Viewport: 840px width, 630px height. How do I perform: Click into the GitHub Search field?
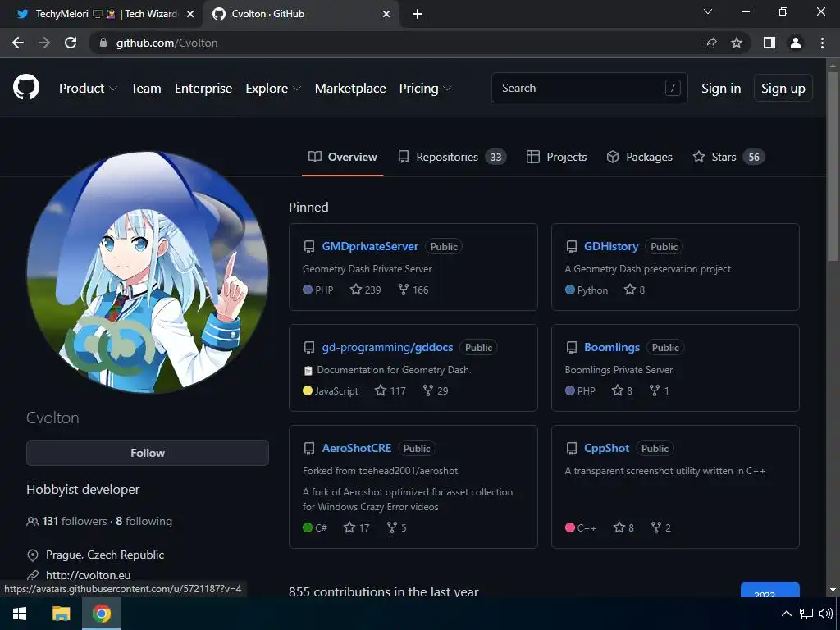click(589, 88)
